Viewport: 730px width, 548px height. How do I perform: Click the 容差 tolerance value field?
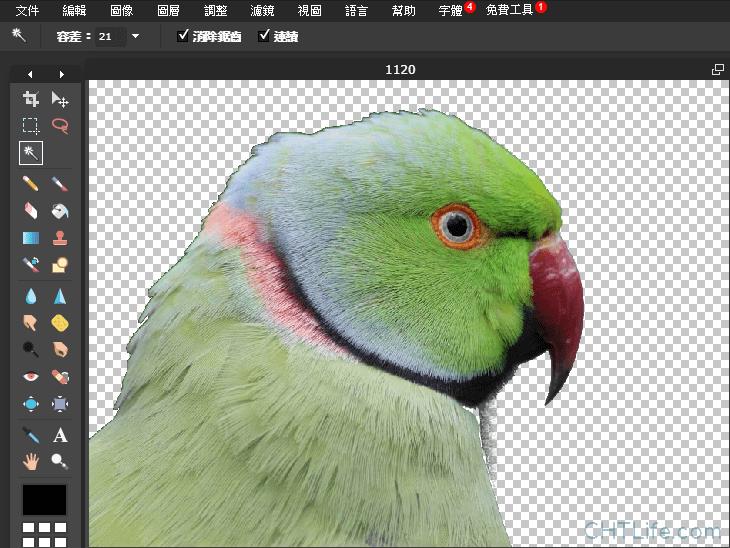[x=109, y=36]
